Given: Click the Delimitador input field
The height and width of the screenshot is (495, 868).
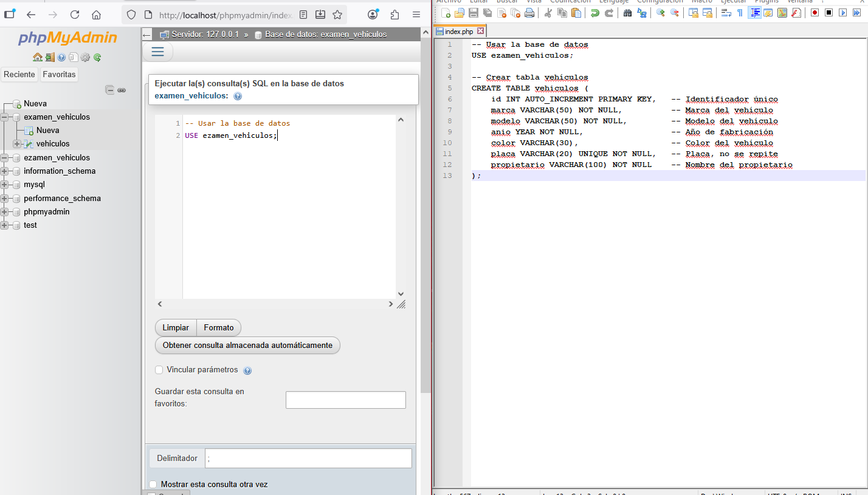Looking at the screenshot, I should pyautogui.click(x=308, y=459).
